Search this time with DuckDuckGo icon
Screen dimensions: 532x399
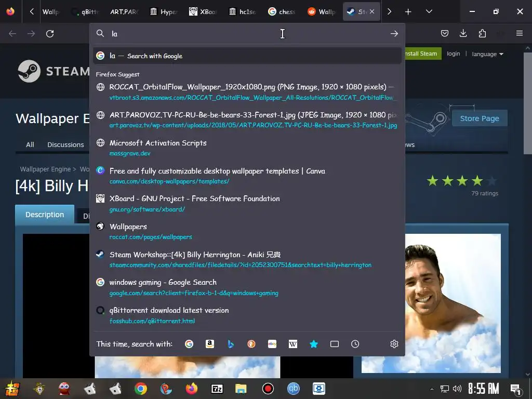click(251, 344)
